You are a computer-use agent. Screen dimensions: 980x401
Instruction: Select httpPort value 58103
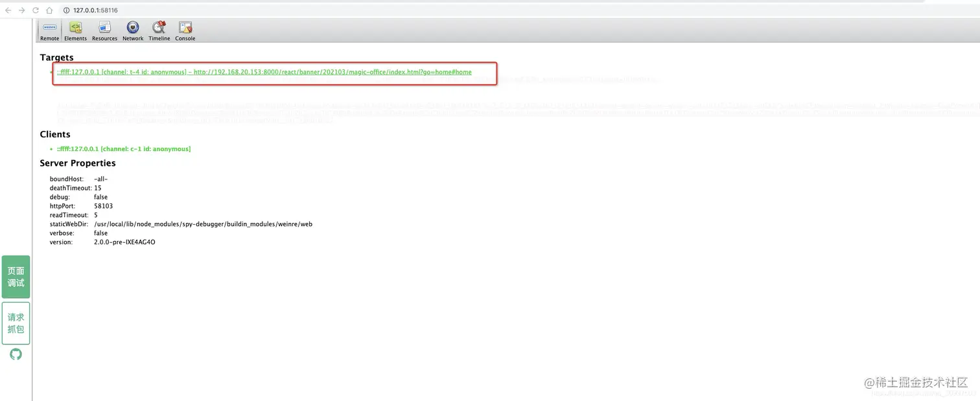pyautogui.click(x=103, y=206)
